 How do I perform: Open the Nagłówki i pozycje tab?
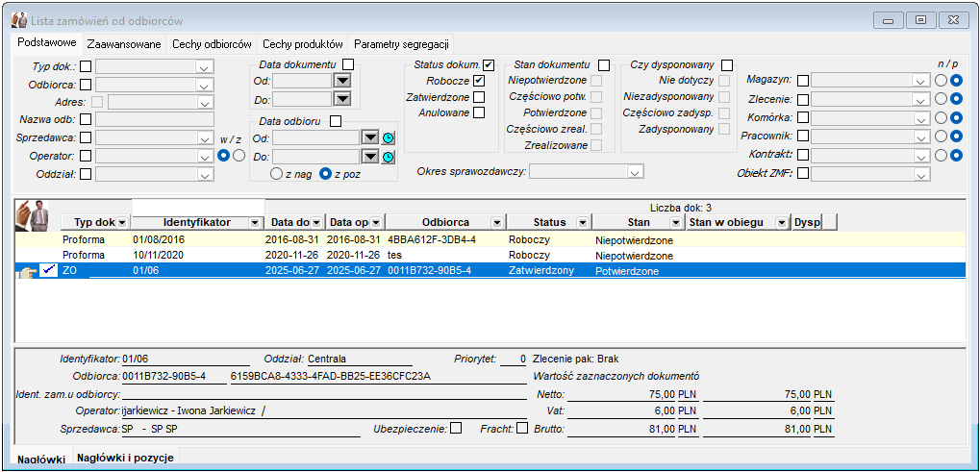point(125,457)
